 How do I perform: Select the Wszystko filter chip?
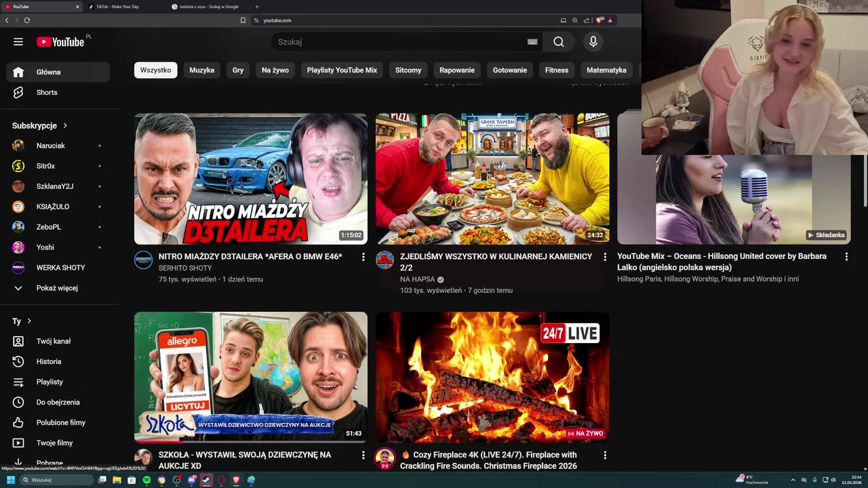pyautogui.click(x=156, y=70)
